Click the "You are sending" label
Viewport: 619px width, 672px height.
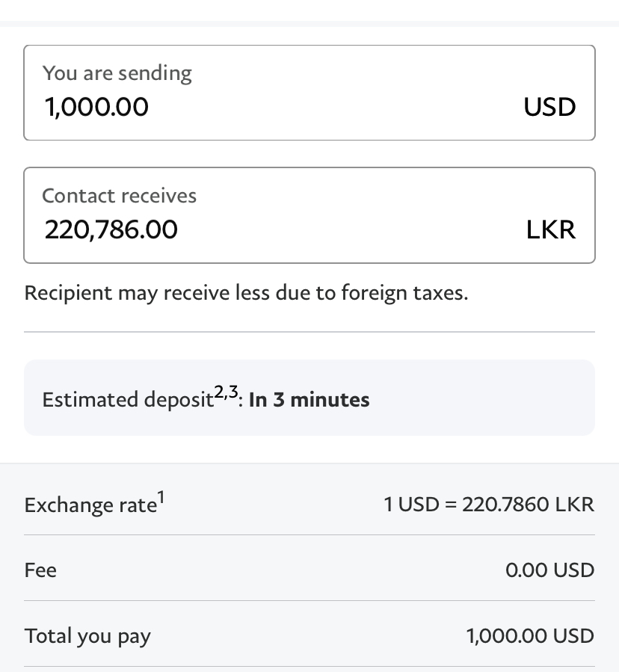117,73
